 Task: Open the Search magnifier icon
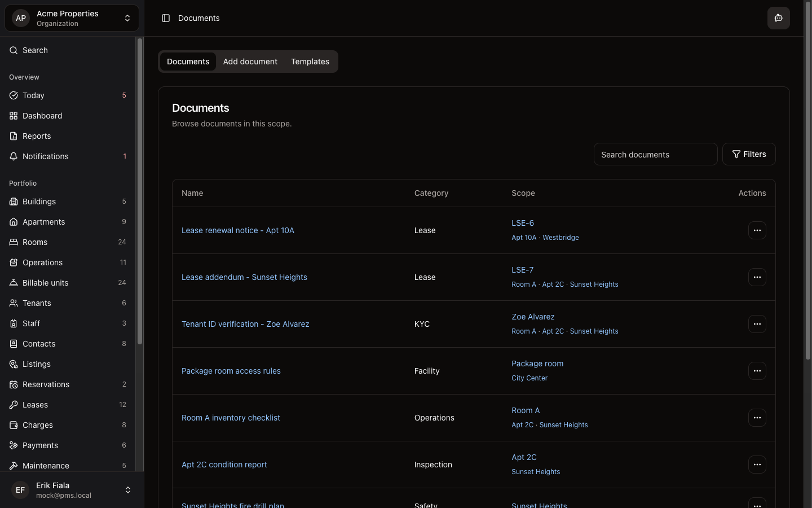pos(14,50)
